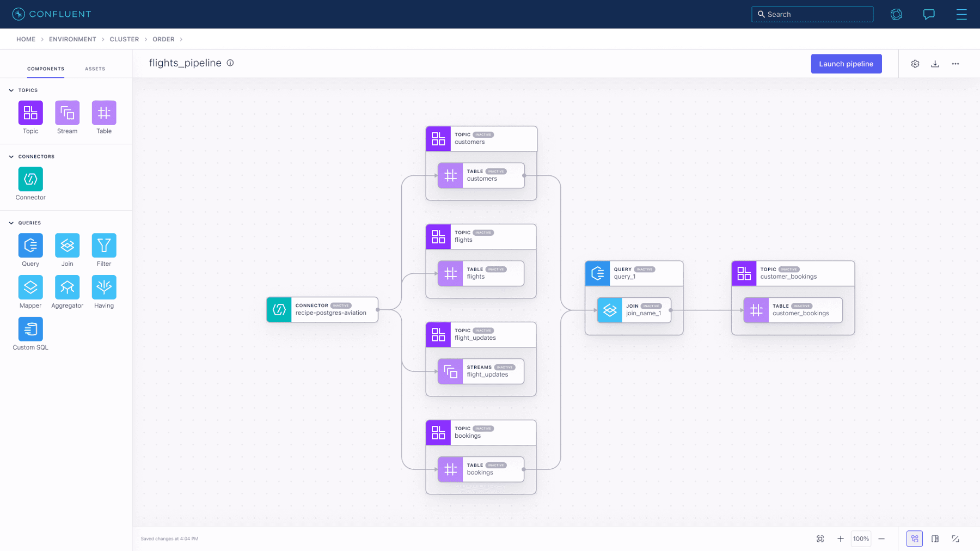
Task: Select the Topic component icon
Action: point(30,113)
